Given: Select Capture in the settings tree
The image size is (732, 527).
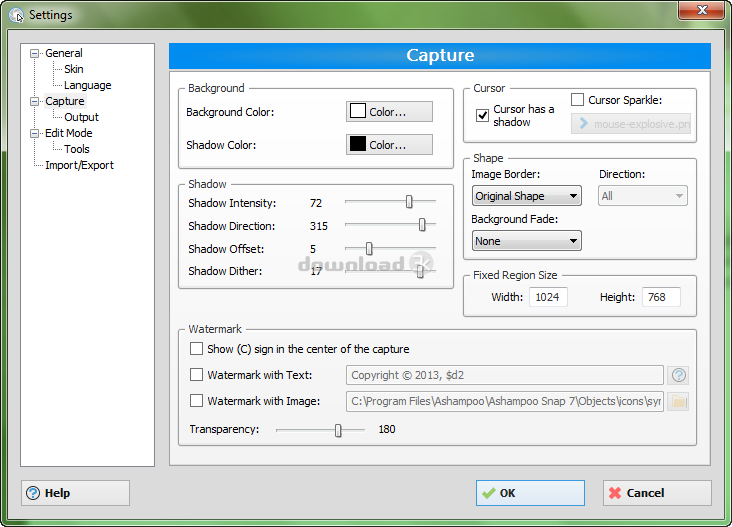Looking at the screenshot, I should click(x=65, y=101).
